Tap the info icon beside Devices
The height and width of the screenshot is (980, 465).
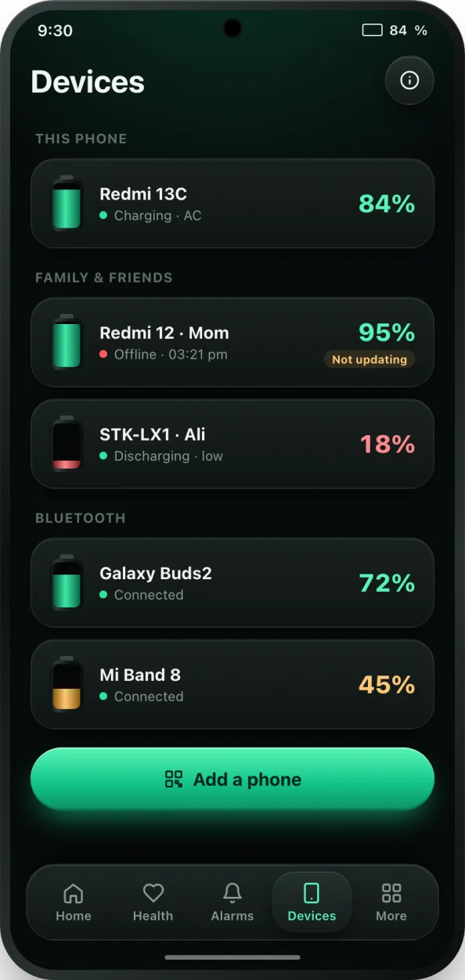[x=409, y=81]
